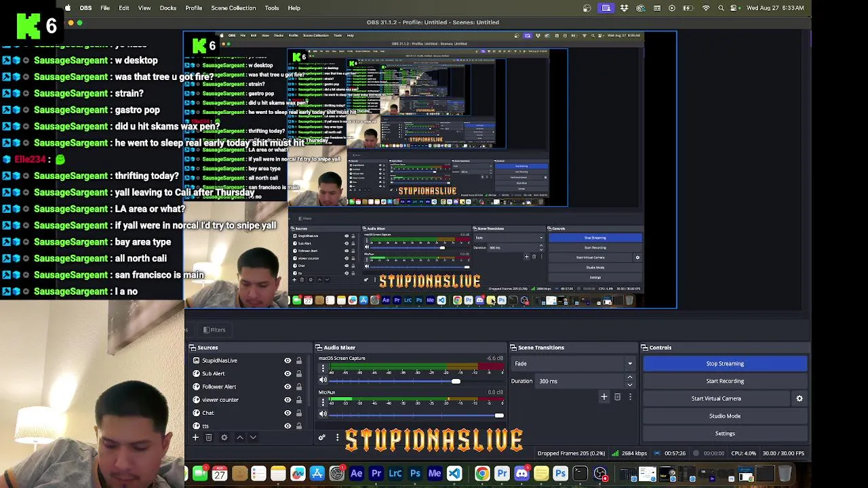
Task: Open the Fade transition dropdown
Action: (x=574, y=364)
